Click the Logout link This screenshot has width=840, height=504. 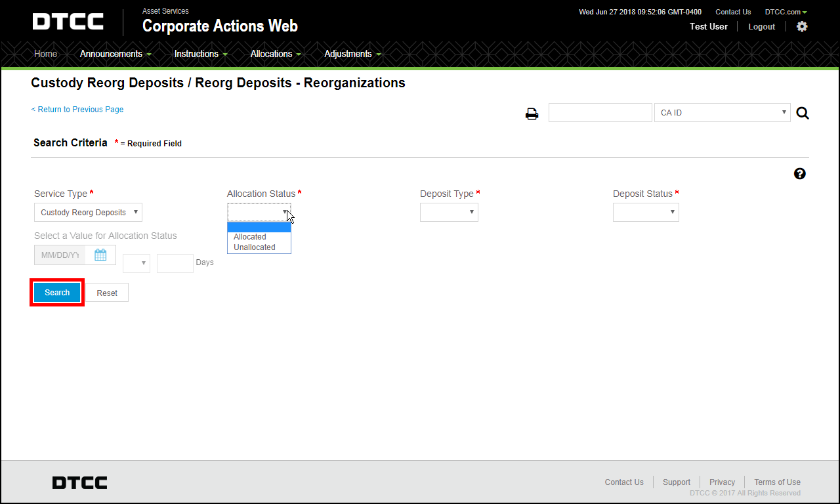(x=761, y=26)
